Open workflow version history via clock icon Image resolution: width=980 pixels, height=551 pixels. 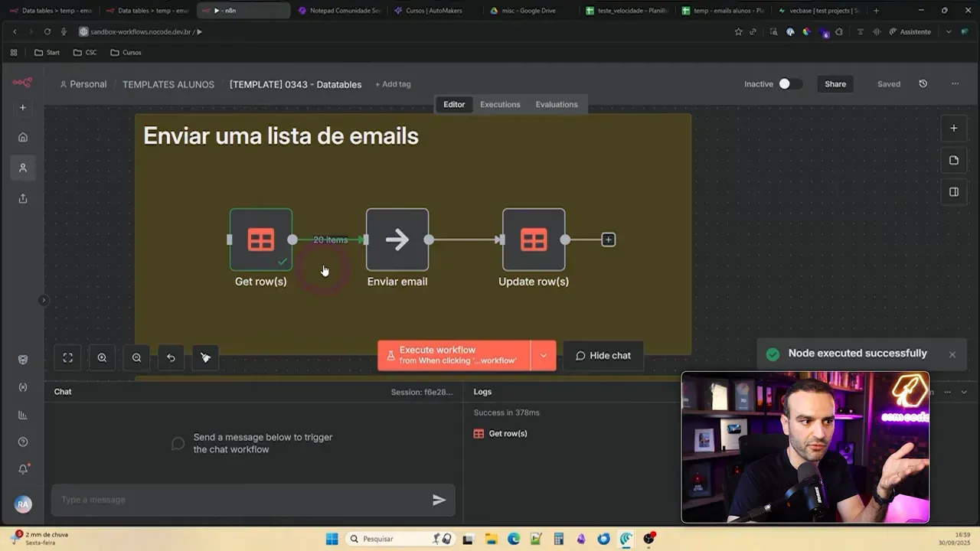pos(923,83)
